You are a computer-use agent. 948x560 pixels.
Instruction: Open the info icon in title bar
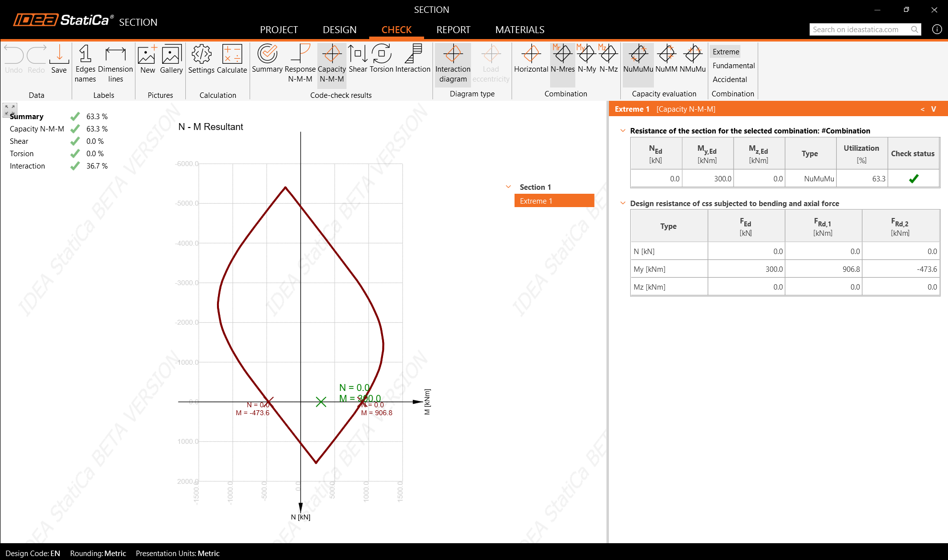[937, 29]
